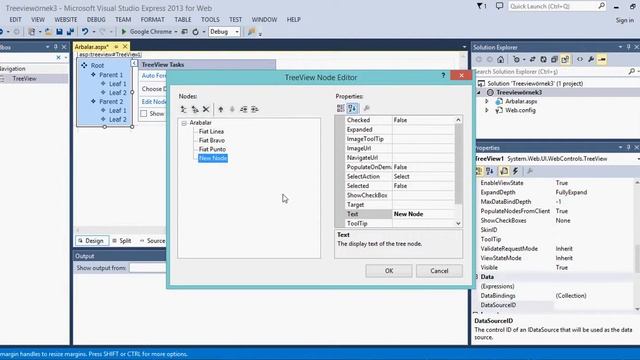Click the Text property value field 'New Node'

[x=423, y=214]
